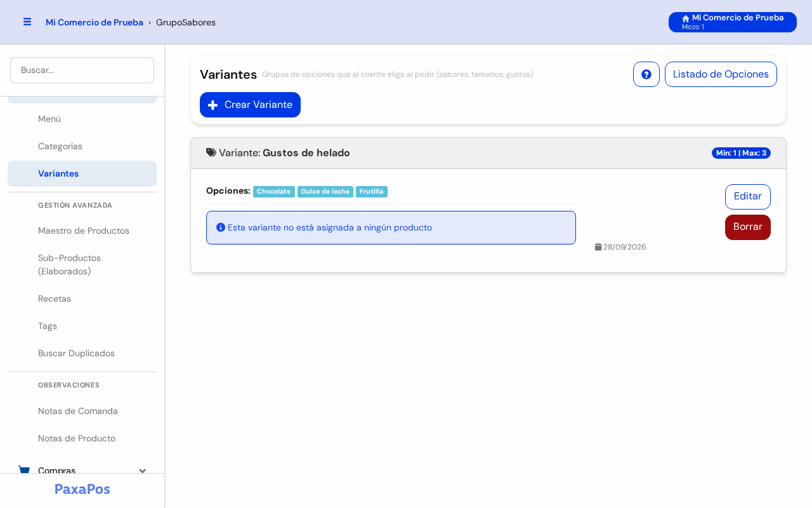The width and height of the screenshot is (812, 508).
Task: Click the Chocolate option tag
Action: (x=274, y=192)
